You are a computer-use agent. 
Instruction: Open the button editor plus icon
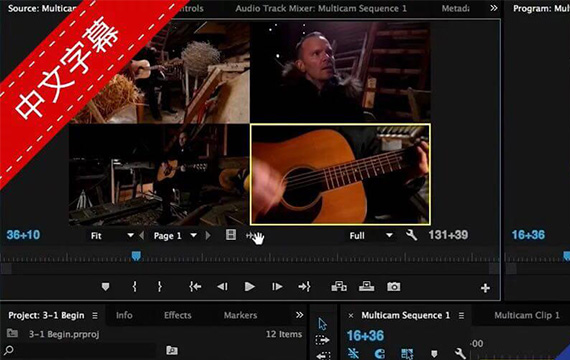(485, 288)
